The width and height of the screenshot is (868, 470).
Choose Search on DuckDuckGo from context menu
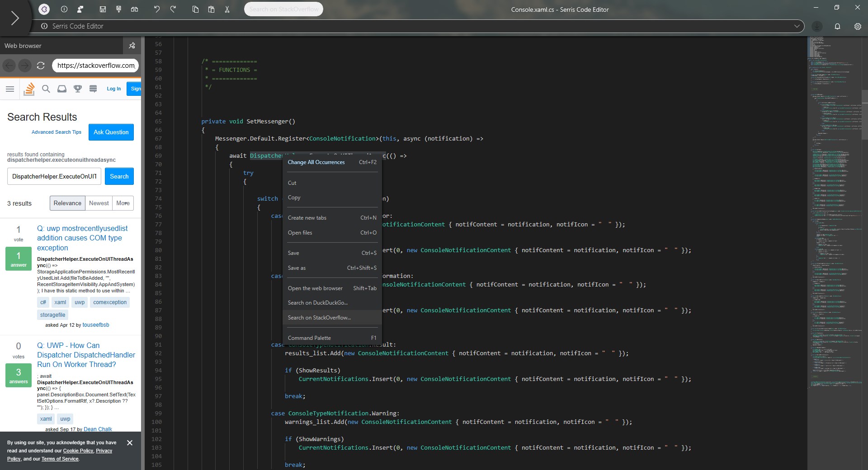tap(317, 302)
